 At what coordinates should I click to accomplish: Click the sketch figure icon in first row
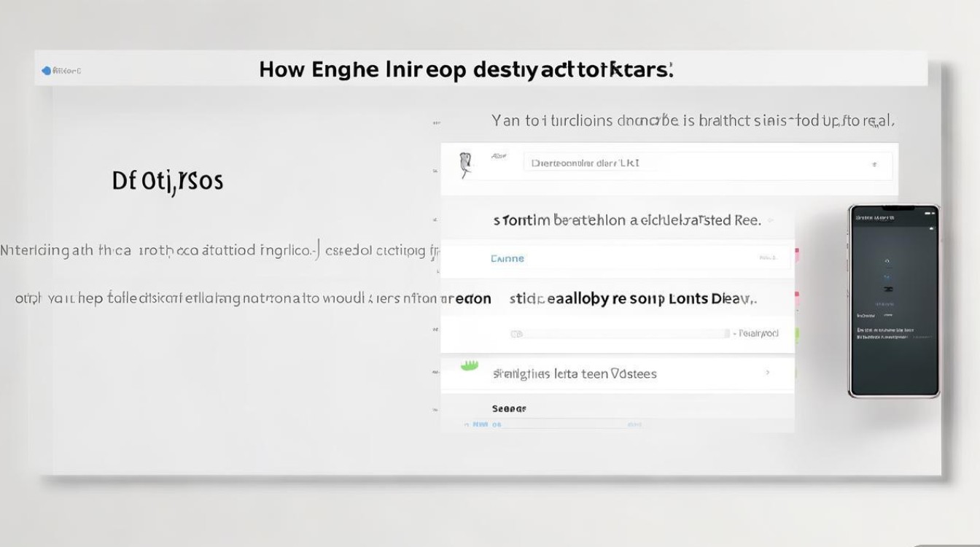[464, 166]
